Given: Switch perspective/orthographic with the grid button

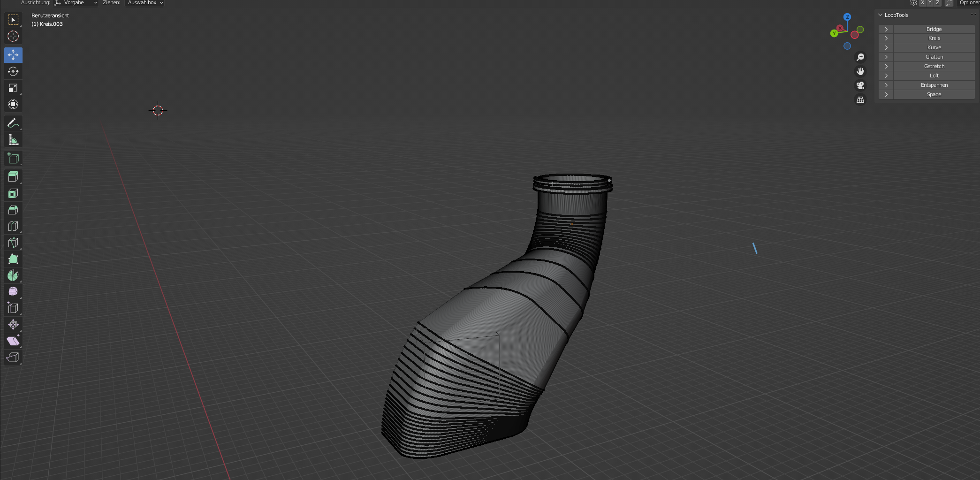Looking at the screenshot, I should click(x=860, y=100).
